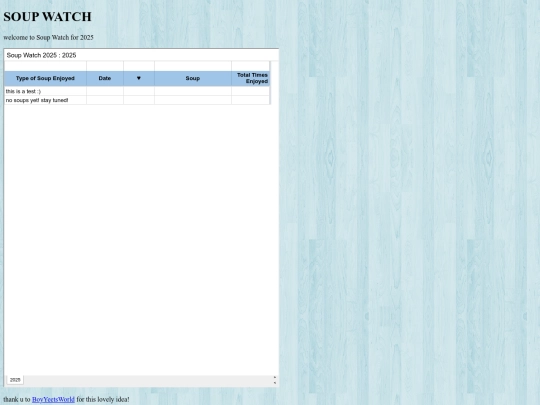Click the sheet tab scroll arrows

click(x=274, y=380)
